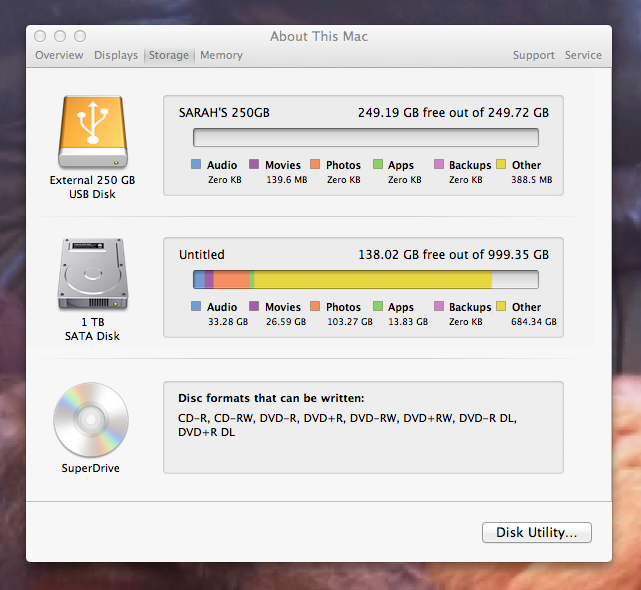The height and width of the screenshot is (590, 641).
Task: Click Other yellow swatch under SARAH'S 250GB
Action: pyautogui.click(x=501, y=164)
